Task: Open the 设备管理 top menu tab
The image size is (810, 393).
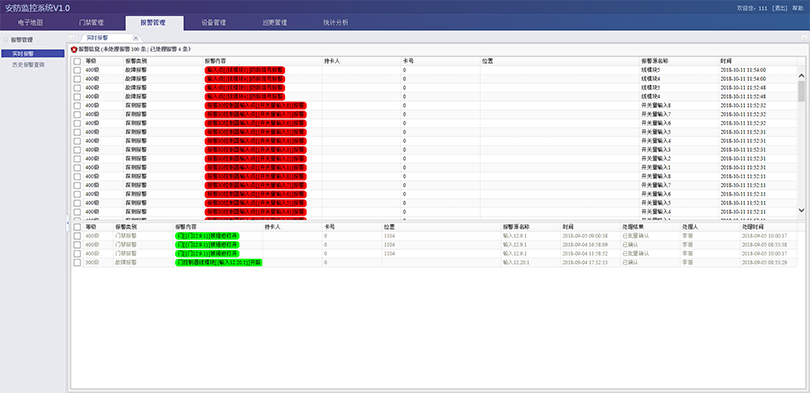Action: coord(213,23)
